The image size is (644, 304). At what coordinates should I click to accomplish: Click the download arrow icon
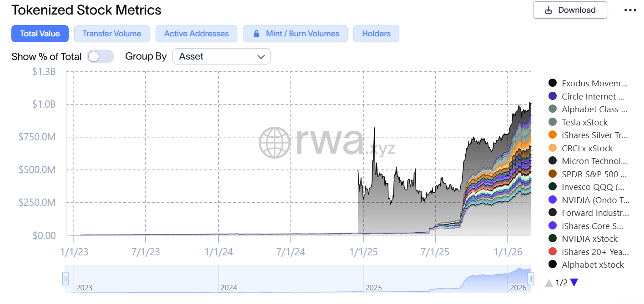click(548, 10)
